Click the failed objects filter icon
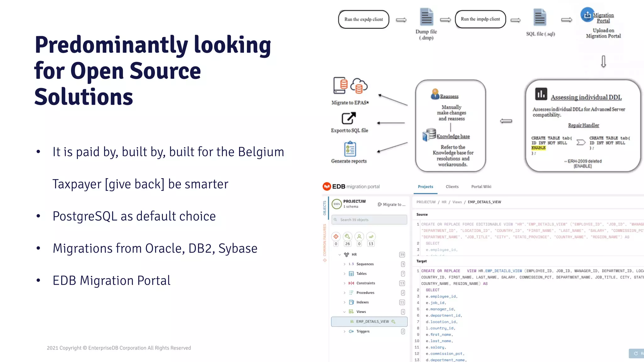The image size is (644, 362). [x=336, y=237]
